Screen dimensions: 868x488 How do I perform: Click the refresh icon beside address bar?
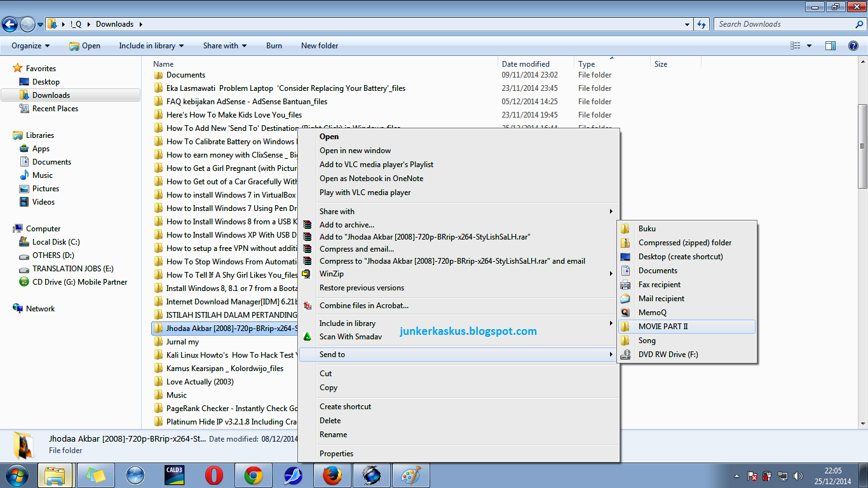click(x=702, y=24)
